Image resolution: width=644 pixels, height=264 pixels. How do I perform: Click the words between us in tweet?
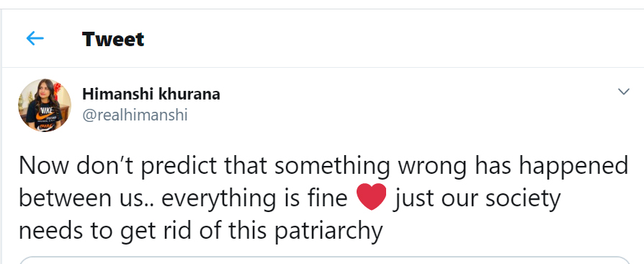84,198
